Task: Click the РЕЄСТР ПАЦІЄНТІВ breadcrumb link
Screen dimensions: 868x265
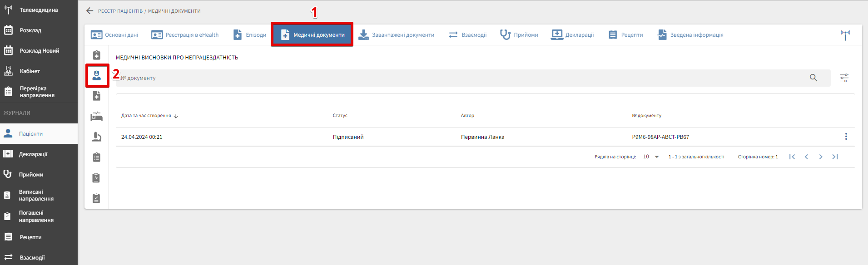Action: click(120, 11)
